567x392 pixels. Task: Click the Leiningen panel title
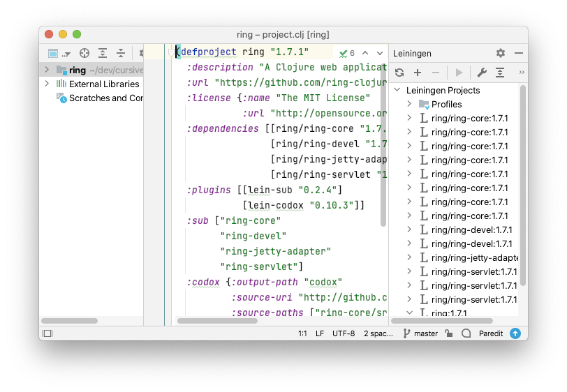pos(412,54)
